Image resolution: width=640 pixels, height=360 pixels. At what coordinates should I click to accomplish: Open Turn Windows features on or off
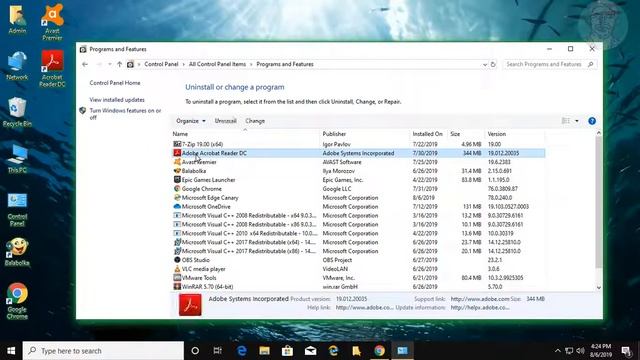(125, 114)
